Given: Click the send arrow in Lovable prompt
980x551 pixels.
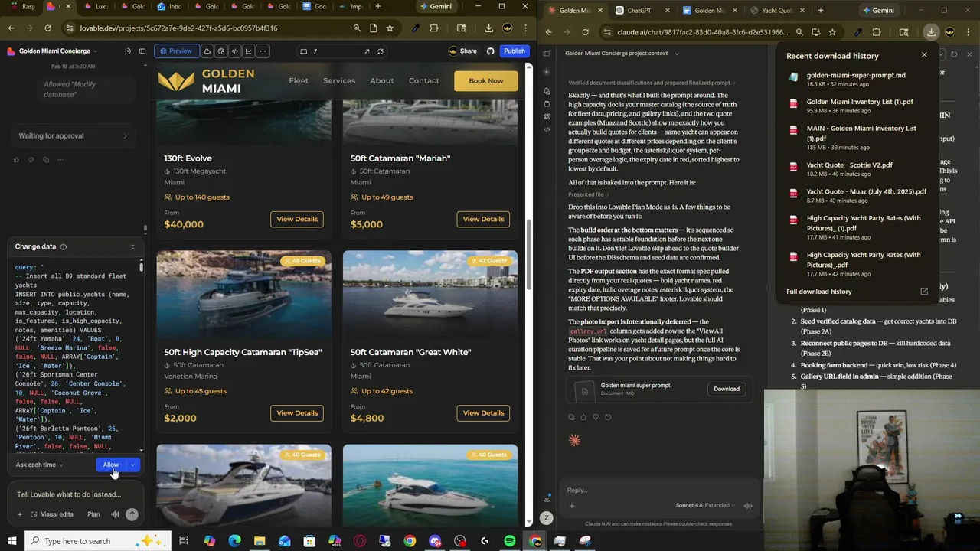Looking at the screenshot, I should pyautogui.click(x=132, y=514).
